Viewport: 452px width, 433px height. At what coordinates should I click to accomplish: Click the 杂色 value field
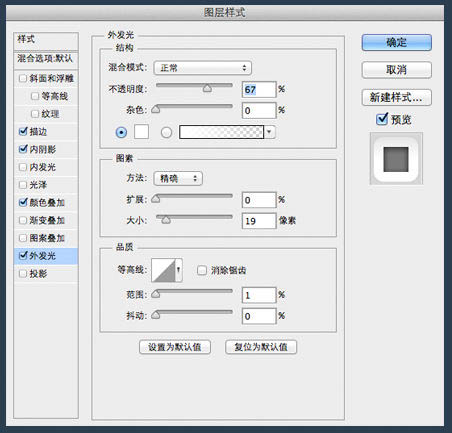tap(259, 110)
